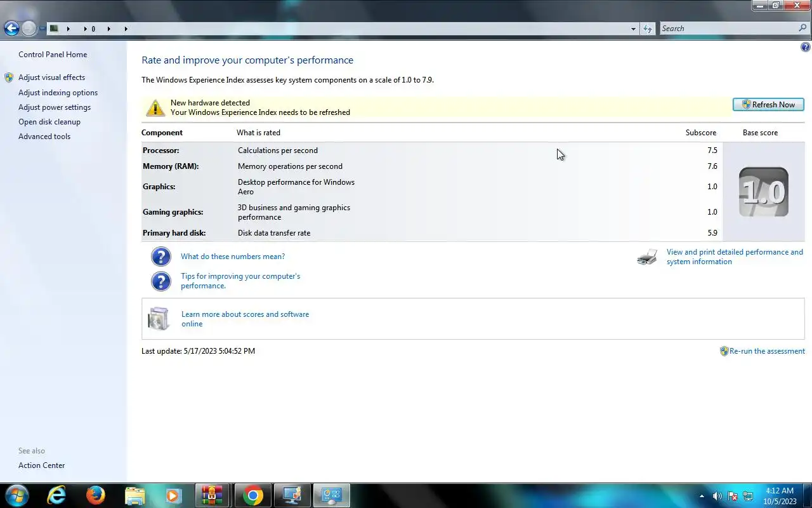The height and width of the screenshot is (508, 812).
Task: Click the Base score column header
Action: click(760, 133)
